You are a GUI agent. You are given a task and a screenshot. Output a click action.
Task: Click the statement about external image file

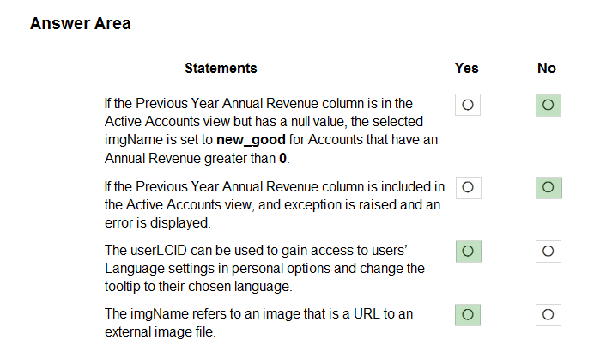pos(258,322)
